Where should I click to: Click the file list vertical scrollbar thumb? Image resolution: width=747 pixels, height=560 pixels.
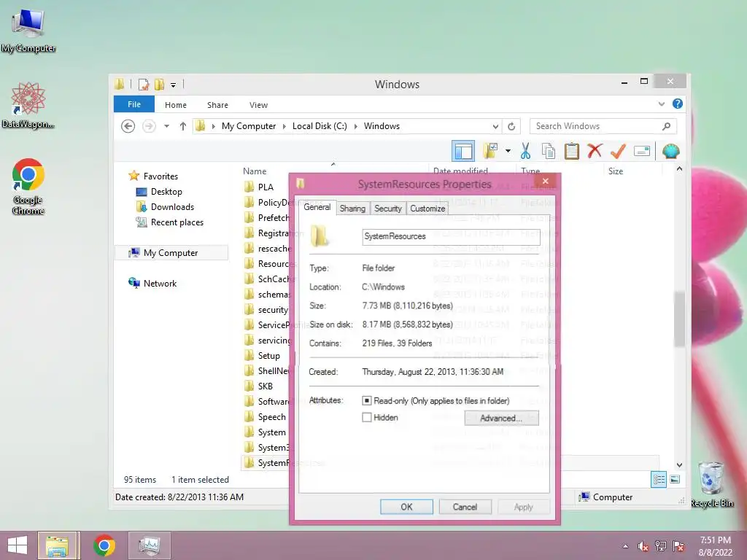[679, 319]
